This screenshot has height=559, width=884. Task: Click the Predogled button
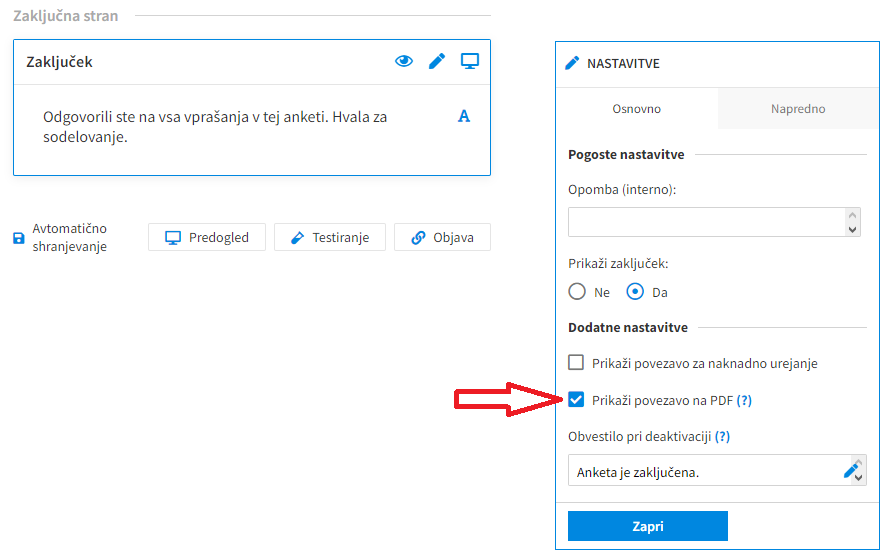pos(207,237)
